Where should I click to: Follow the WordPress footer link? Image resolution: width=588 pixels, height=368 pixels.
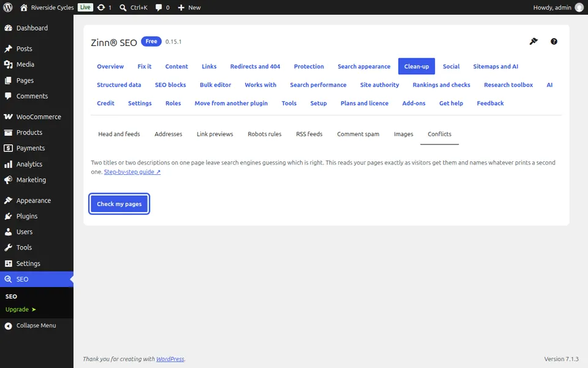[170, 359]
